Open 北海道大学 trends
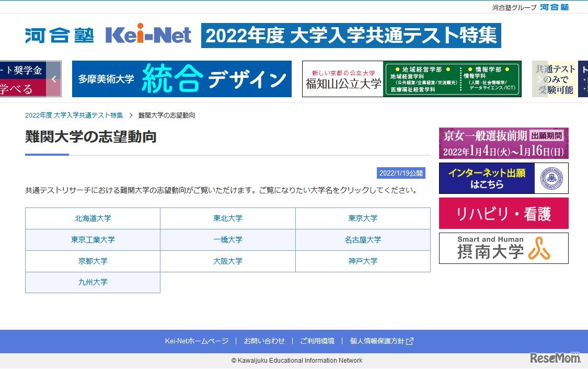Viewport: 588px width, 370px height. pyautogui.click(x=93, y=218)
